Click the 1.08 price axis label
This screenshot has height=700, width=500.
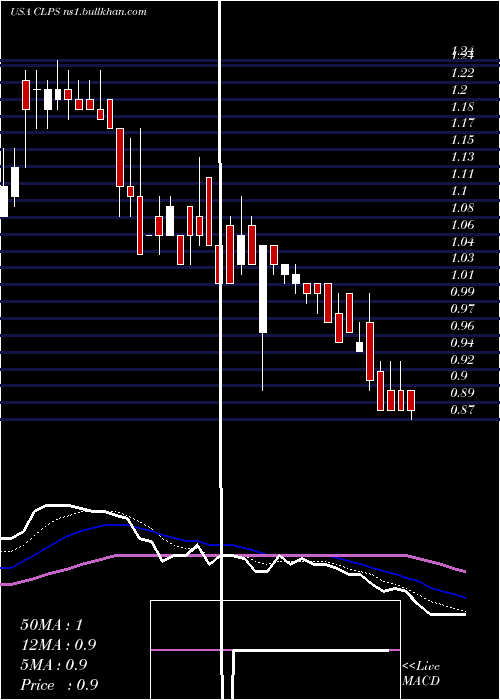[x=462, y=207]
